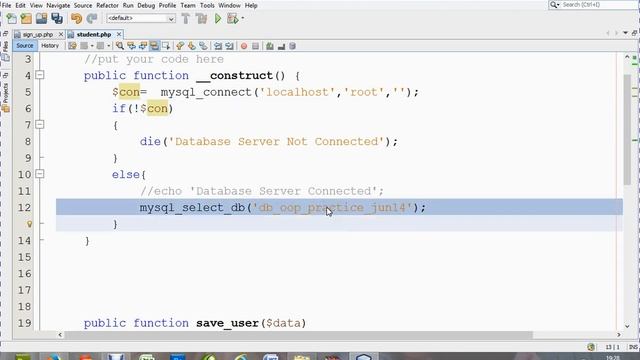640x360 pixels.
Task: Run the project with green play icon
Action: (x=218, y=18)
